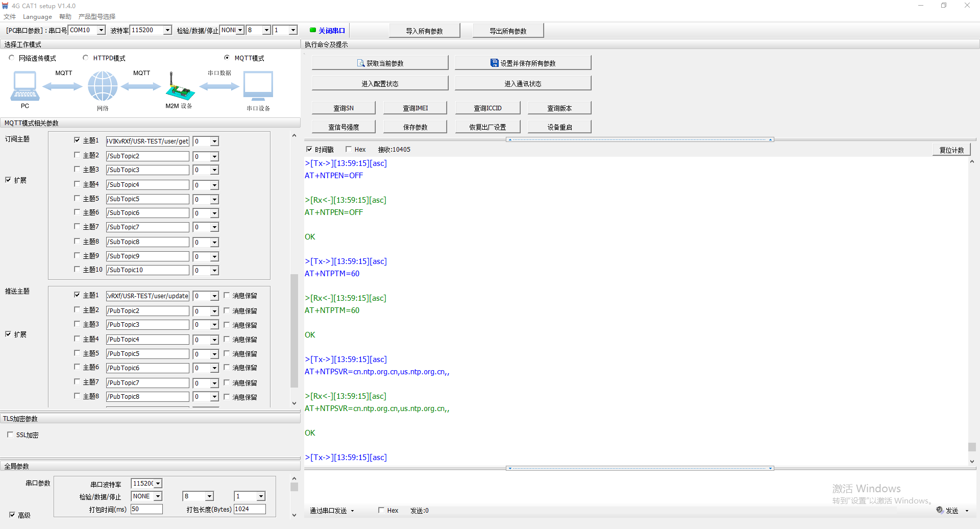Click the network globe icon
The height and width of the screenshot is (529, 980).
coord(103,86)
